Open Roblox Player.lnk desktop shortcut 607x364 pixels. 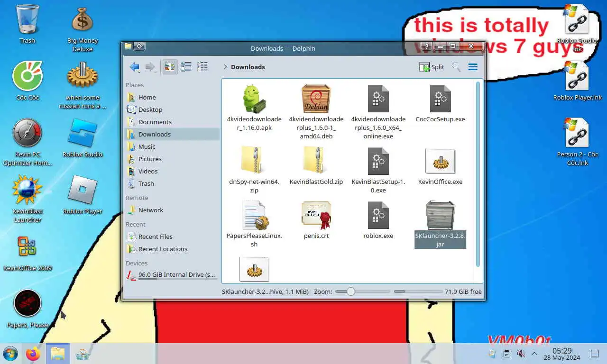[577, 81]
